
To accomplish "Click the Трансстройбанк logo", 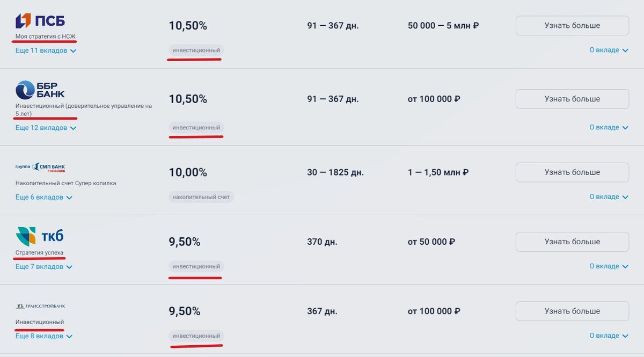I will coord(40,306).
